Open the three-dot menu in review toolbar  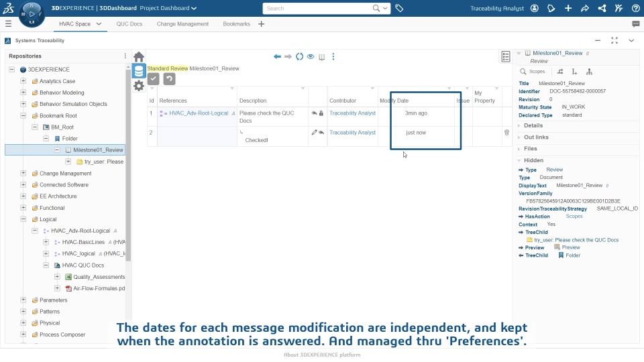click(333, 56)
